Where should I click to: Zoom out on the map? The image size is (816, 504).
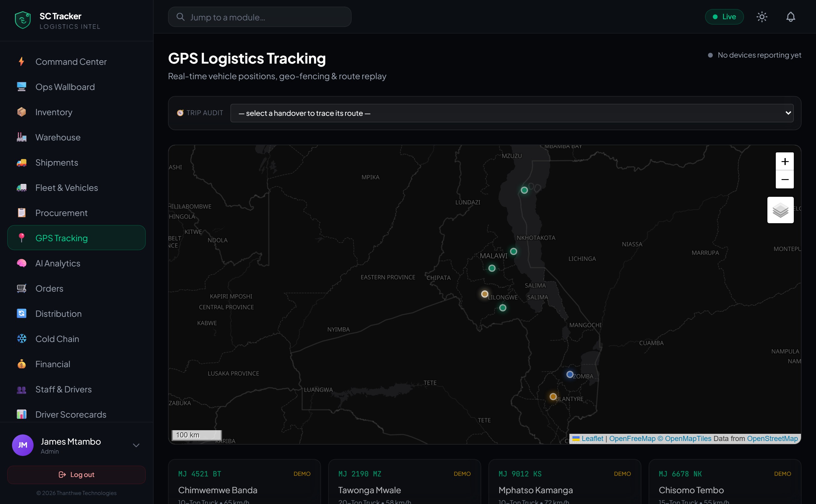tap(785, 179)
